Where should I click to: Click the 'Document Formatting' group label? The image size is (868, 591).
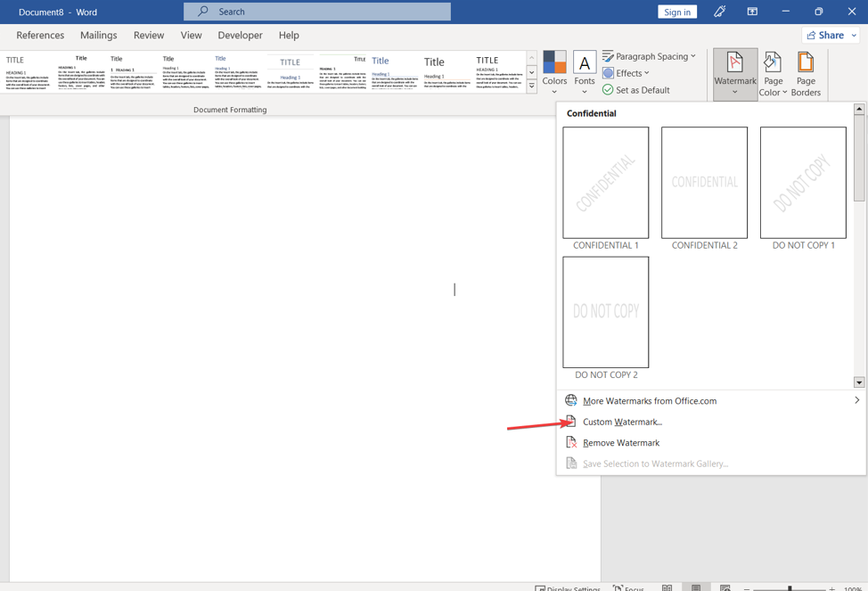(230, 110)
